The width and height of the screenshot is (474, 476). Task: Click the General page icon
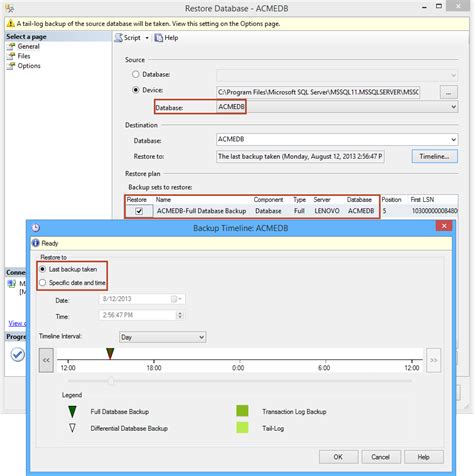coord(11,47)
